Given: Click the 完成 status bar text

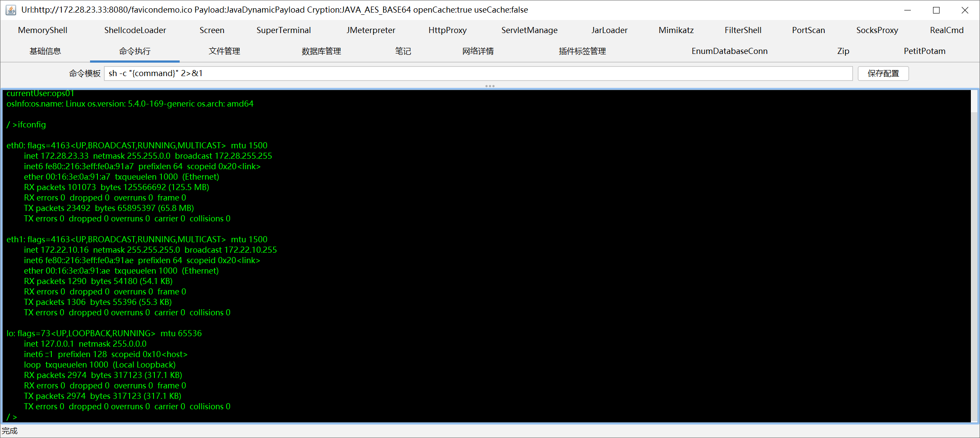Looking at the screenshot, I should [x=10, y=431].
